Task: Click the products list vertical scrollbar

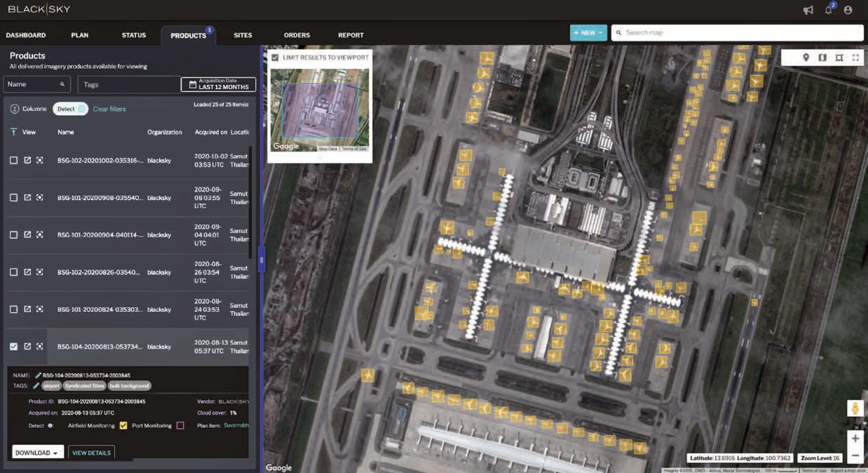Action: point(250,204)
